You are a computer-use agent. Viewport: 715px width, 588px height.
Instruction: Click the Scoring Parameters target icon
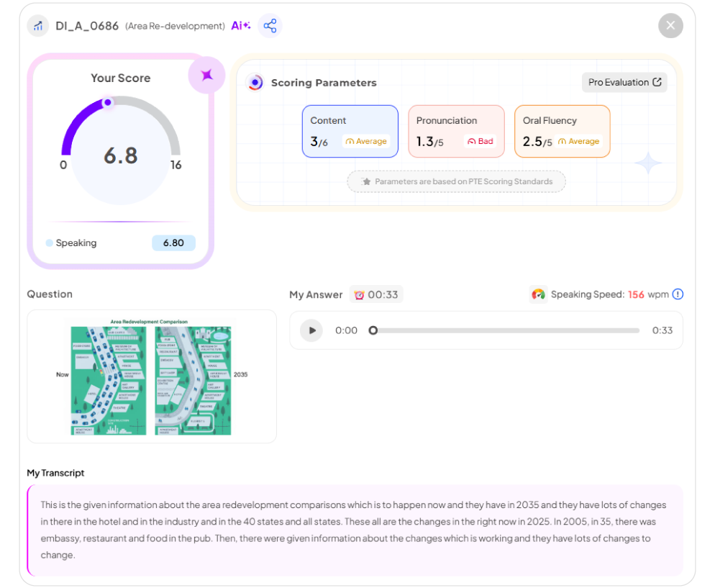(255, 83)
